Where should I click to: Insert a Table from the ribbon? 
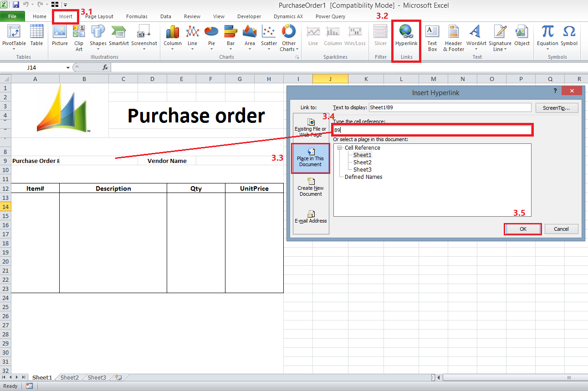[36, 36]
